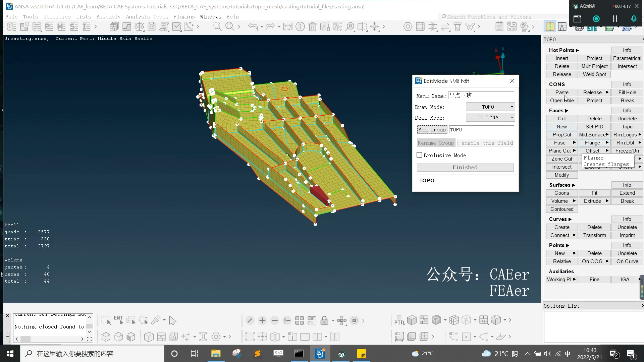Click the Finished button

[x=465, y=167]
